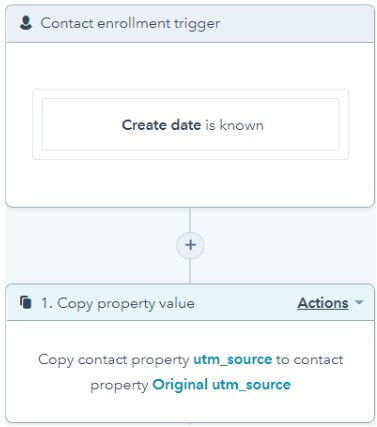
Task: Open the Original utm_source property link
Action: (x=221, y=385)
